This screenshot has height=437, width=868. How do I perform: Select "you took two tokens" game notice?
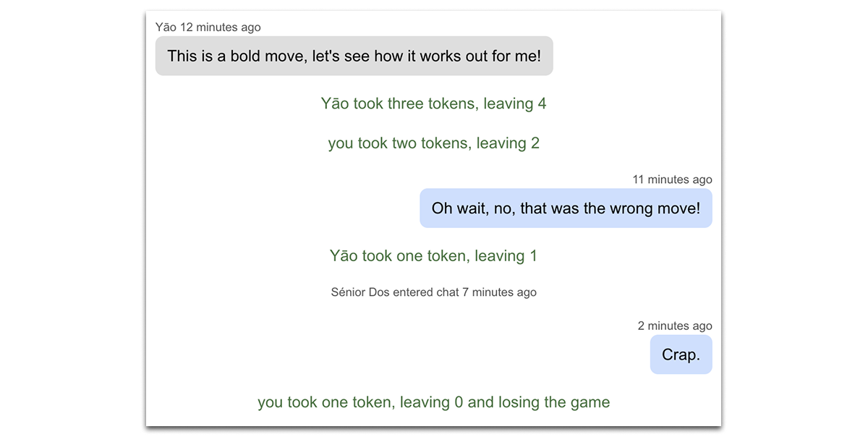click(433, 143)
